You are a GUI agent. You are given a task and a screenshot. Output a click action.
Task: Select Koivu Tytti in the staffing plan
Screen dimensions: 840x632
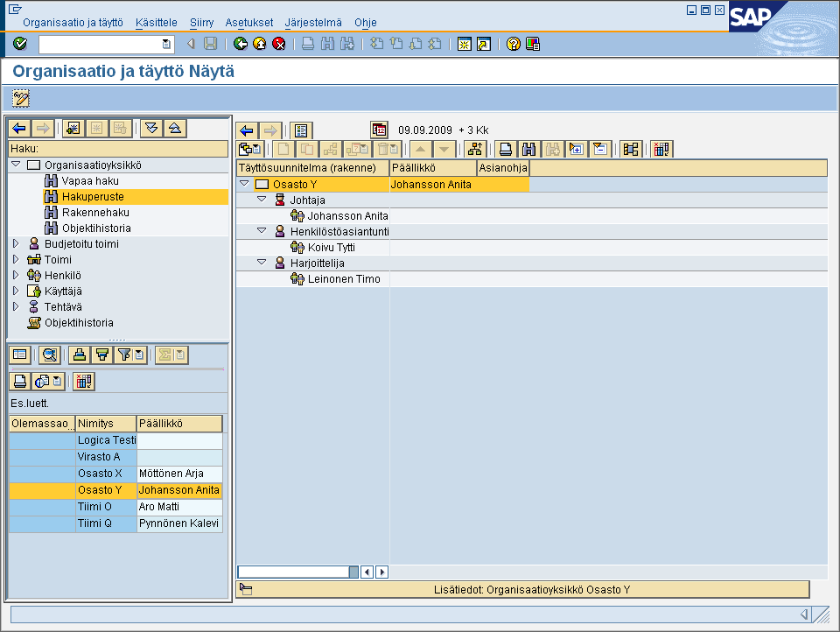pos(332,248)
